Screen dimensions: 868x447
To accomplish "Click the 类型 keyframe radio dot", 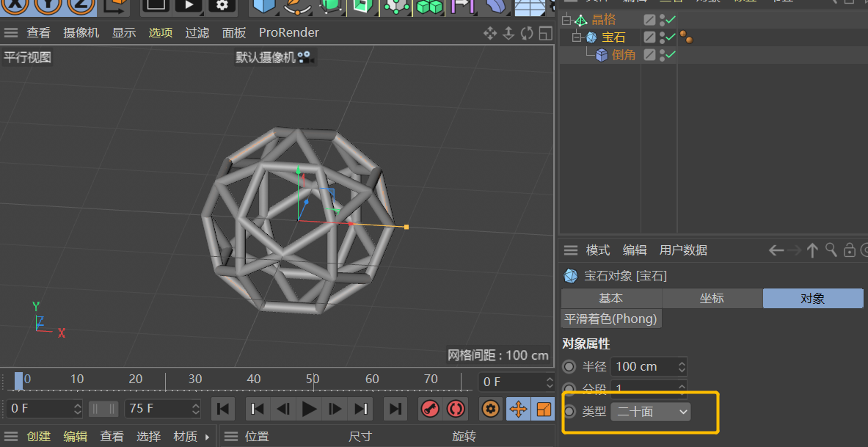I will click(569, 412).
